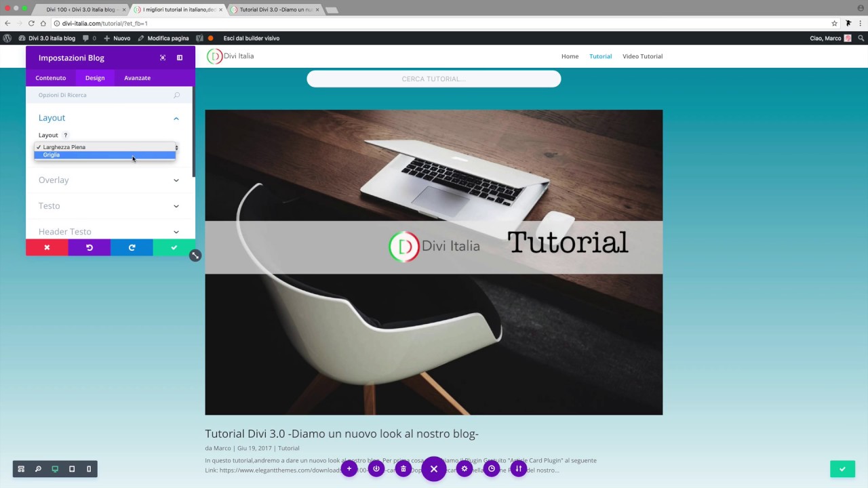868x488 pixels.
Task: Close the 'I migliori tutorial' browser tab
Action: (220, 9)
